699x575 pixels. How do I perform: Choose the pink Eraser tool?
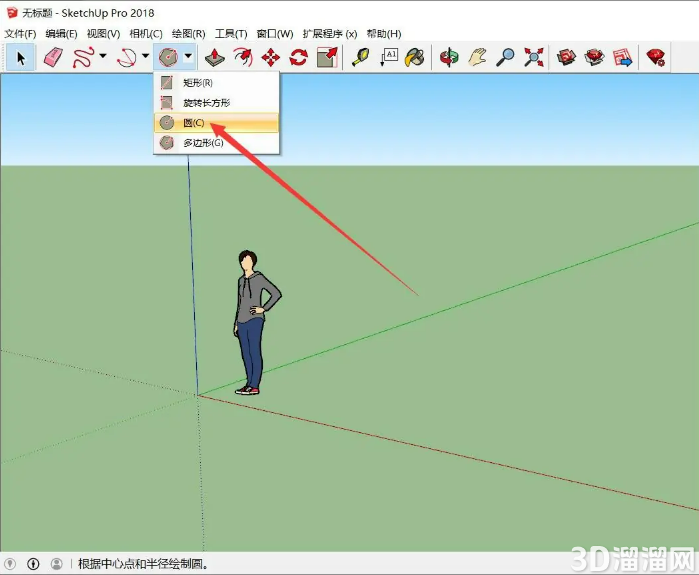click(x=53, y=58)
